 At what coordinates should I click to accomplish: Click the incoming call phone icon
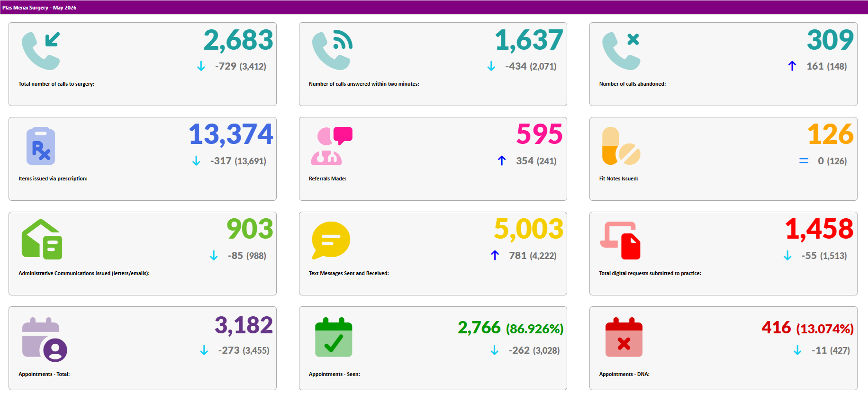[41, 51]
